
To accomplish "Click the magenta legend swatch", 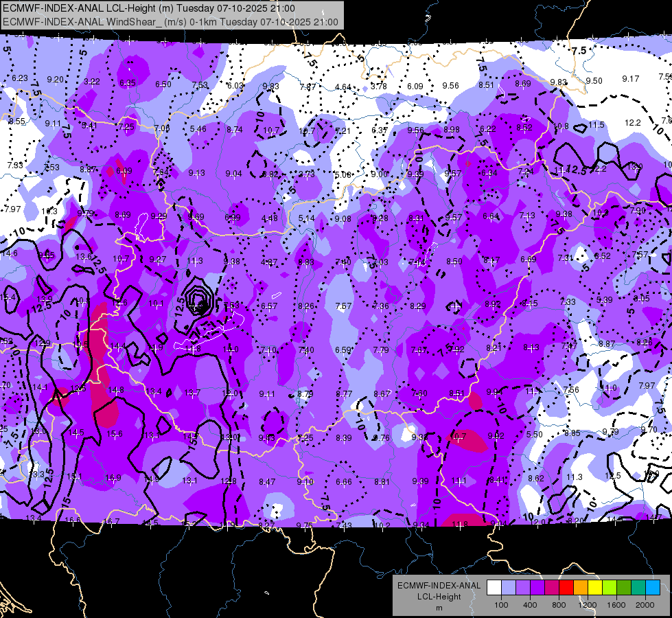I will [552, 588].
